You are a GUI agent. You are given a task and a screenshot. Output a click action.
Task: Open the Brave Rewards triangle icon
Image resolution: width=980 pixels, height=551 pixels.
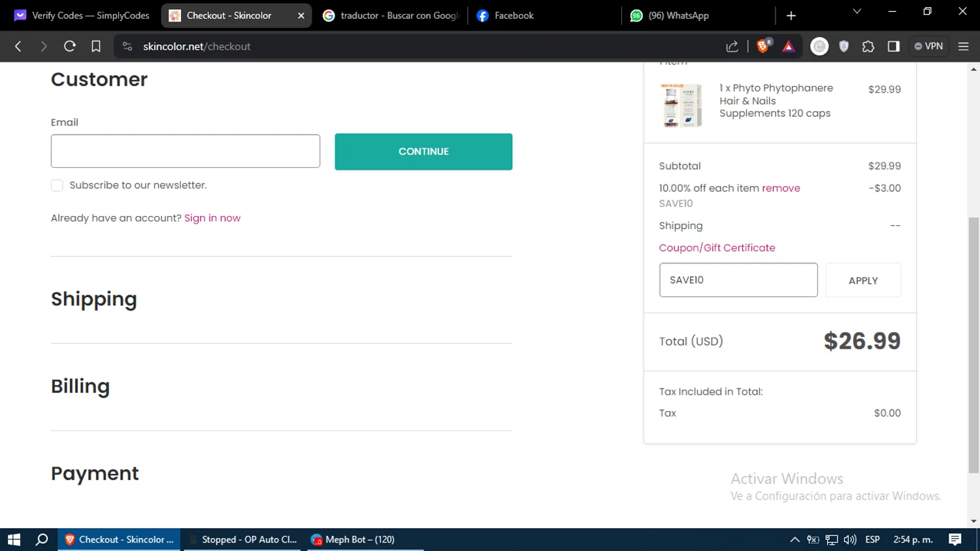(789, 46)
